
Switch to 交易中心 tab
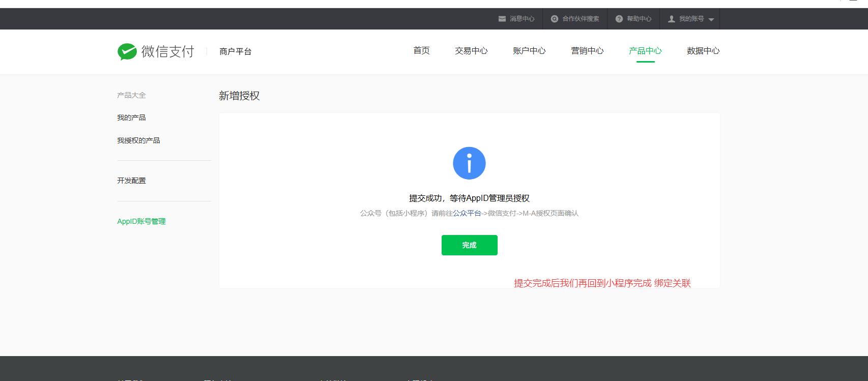point(471,51)
